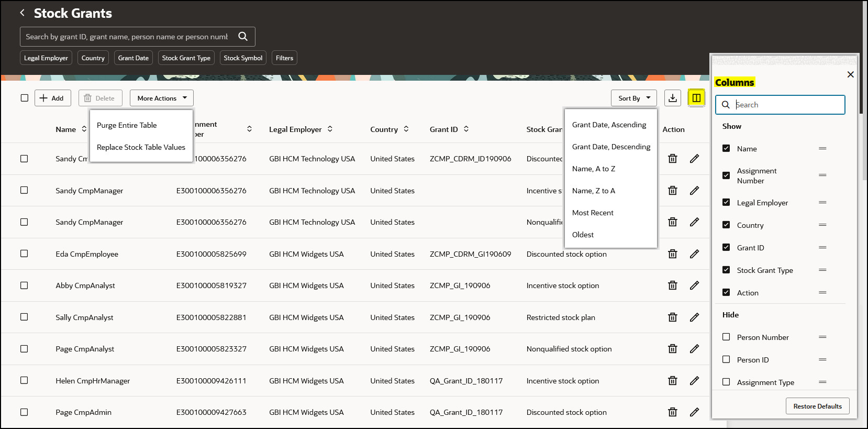Click the drag handle for Person Number column
Image resolution: width=868 pixels, height=429 pixels.
(x=822, y=337)
